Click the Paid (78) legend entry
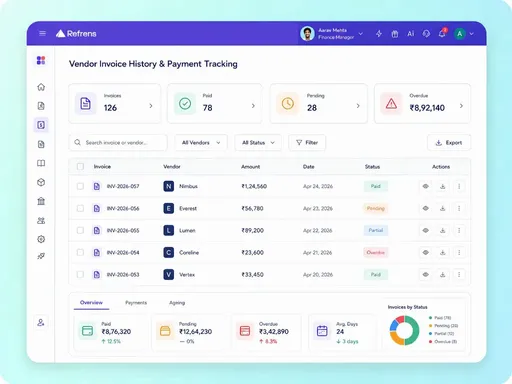This screenshot has height=384, width=512. pyautogui.click(x=440, y=318)
